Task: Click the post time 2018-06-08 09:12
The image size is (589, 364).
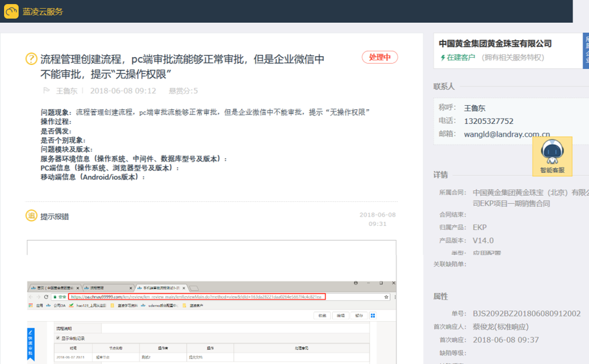Action: 123,90
